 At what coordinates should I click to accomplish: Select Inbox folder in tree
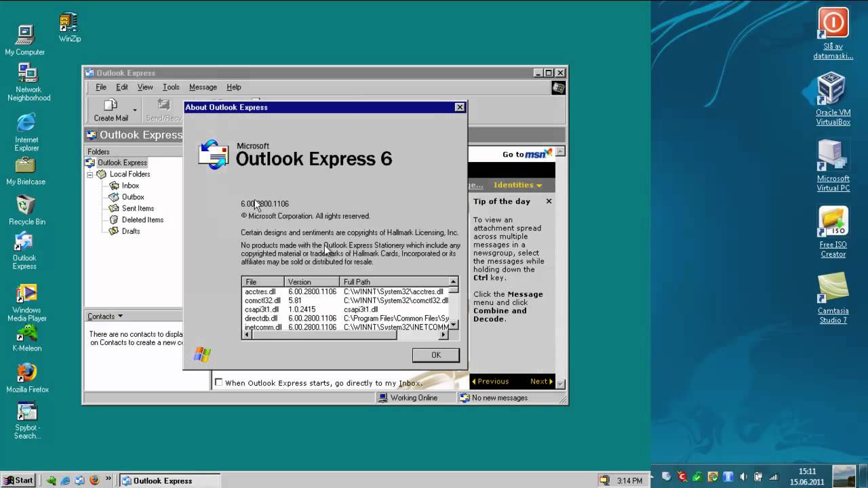click(x=130, y=186)
